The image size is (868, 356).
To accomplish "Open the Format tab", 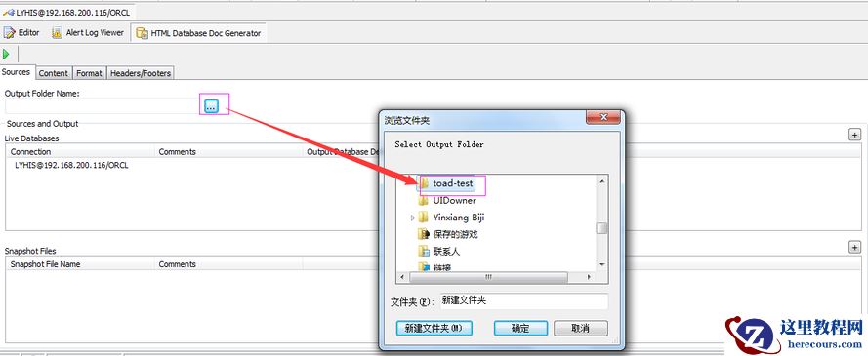I will pyautogui.click(x=89, y=73).
